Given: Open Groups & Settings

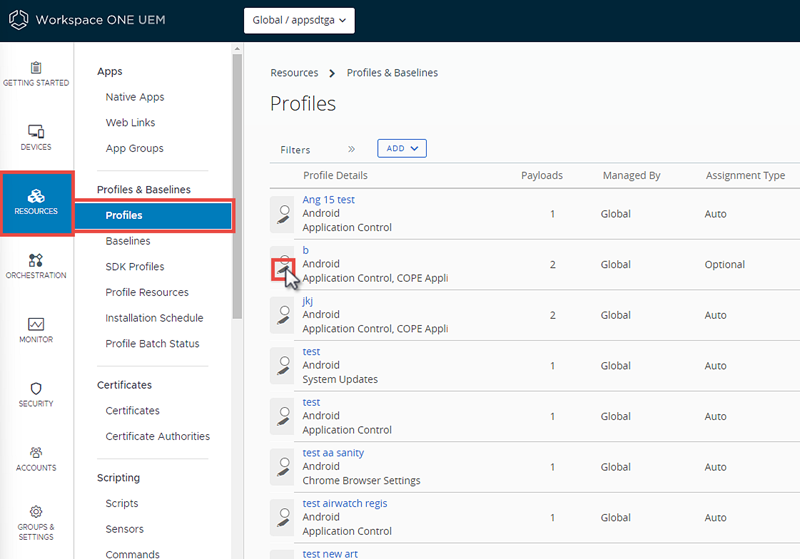Looking at the screenshot, I should tap(36, 524).
